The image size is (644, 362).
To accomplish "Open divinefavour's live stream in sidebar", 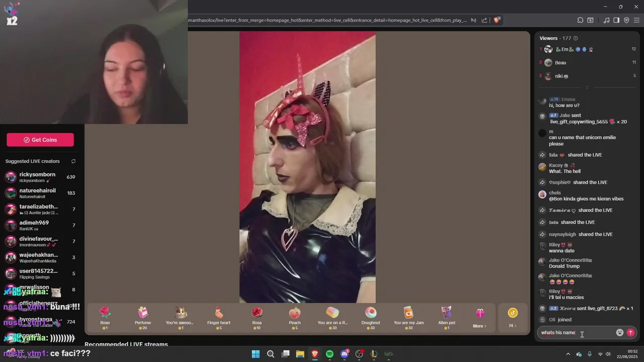I will 40,241.
